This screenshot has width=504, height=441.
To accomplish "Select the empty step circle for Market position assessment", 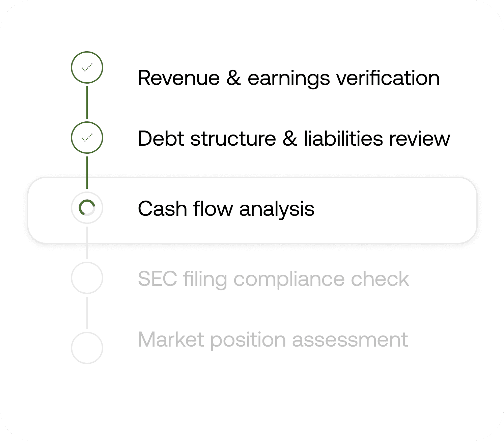I will pyautogui.click(x=87, y=348).
